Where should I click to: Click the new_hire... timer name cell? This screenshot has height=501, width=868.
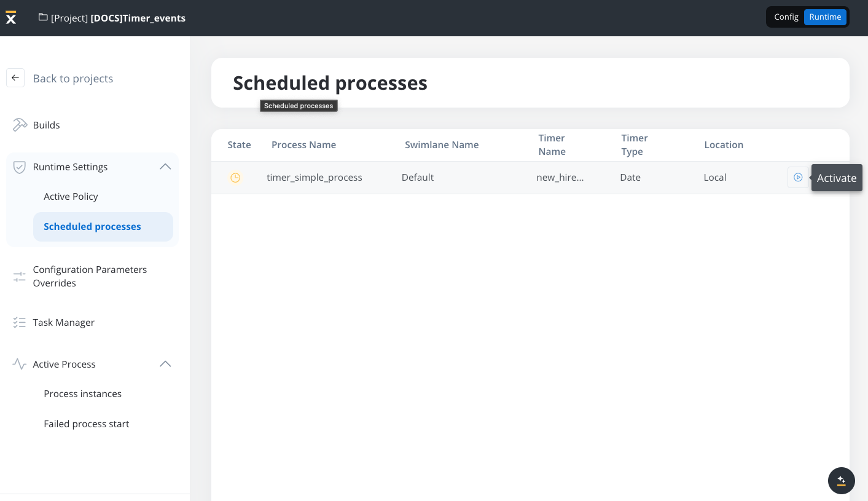click(x=560, y=178)
